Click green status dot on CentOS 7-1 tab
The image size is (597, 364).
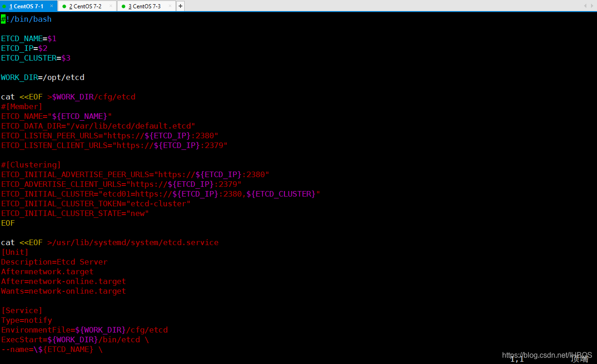coord(5,6)
